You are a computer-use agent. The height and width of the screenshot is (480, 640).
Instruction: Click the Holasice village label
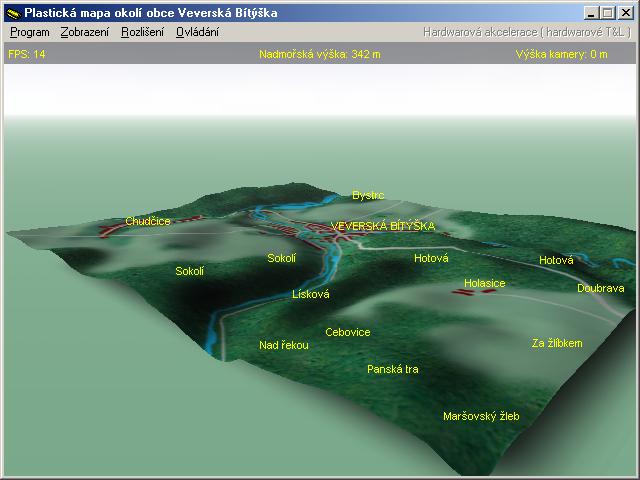click(x=484, y=284)
